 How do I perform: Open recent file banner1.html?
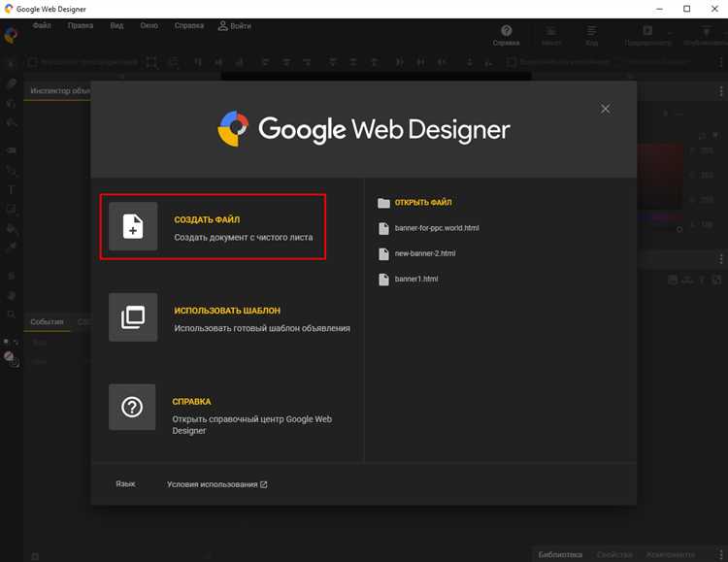(415, 279)
